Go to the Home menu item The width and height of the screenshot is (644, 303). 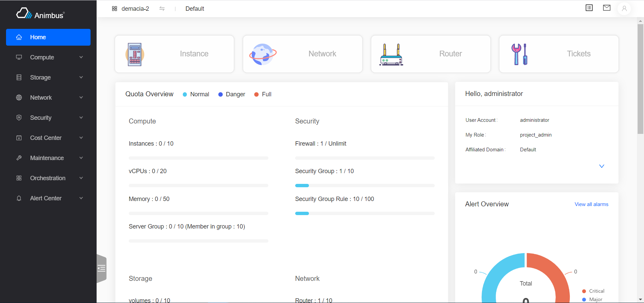click(48, 37)
